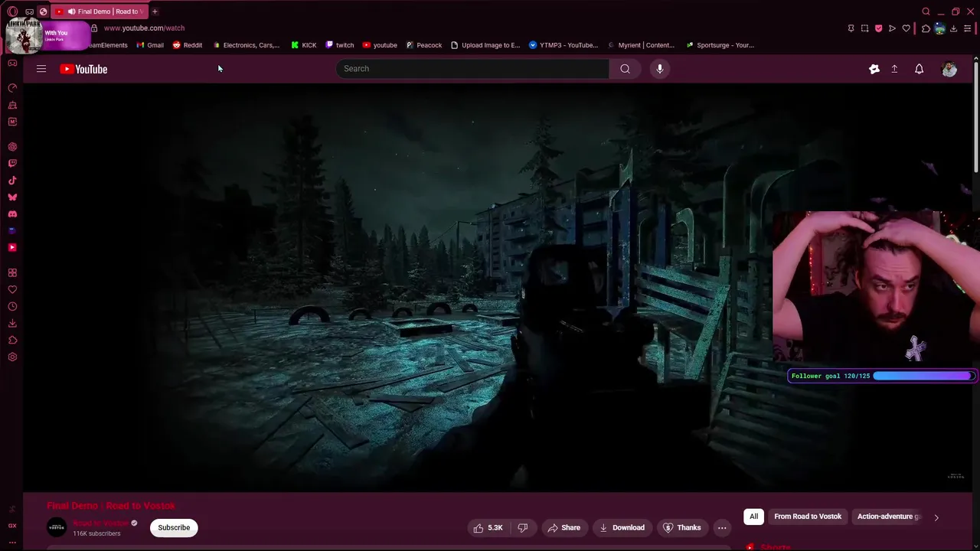Download the video
This screenshot has width=980, height=551.
coord(622,527)
